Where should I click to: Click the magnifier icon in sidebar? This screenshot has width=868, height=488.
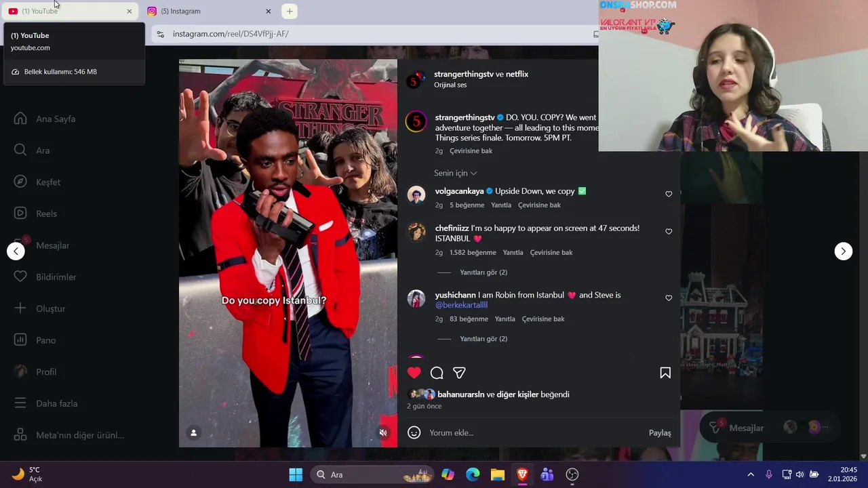pos(20,150)
